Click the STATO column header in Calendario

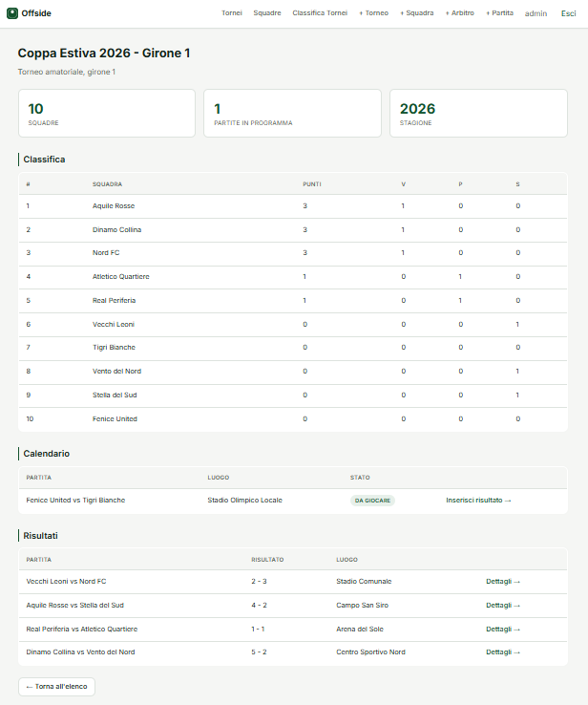360,478
